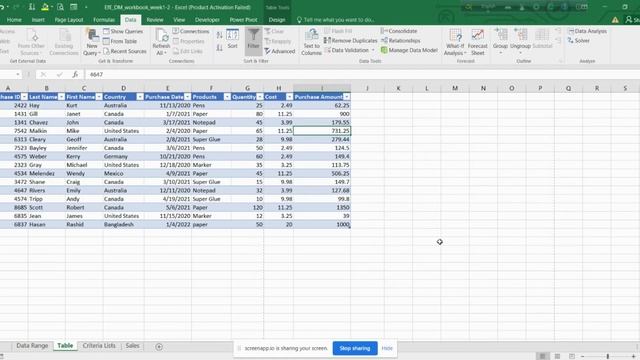
Task: Select column K header
Action: coord(398,88)
